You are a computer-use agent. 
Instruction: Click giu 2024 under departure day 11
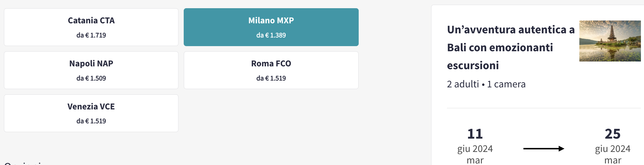[x=475, y=149]
